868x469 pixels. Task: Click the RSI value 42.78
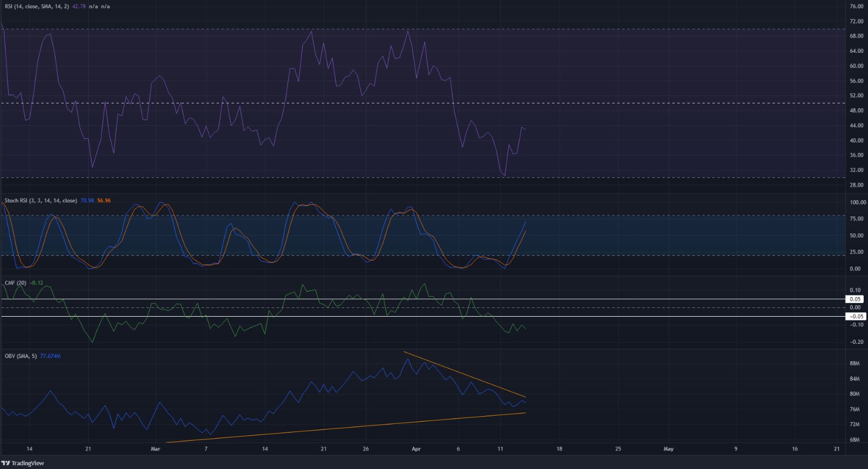click(79, 7)
